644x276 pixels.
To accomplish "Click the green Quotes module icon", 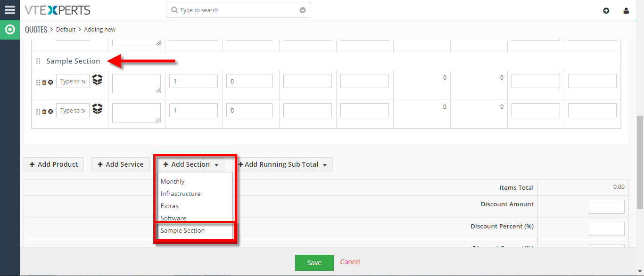I will (x=10, y=30).
